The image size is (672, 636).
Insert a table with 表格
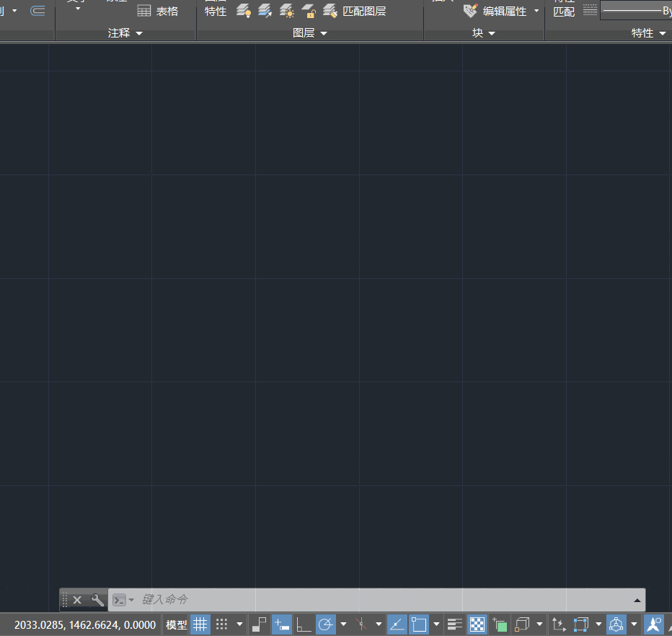pyautogui.click(x=157, y=11)
